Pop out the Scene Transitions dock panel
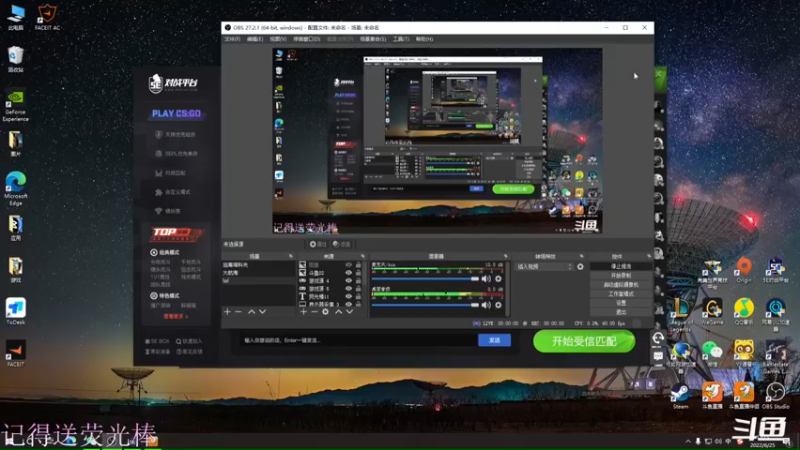Viewport: 800px width, 450px height. point(582,256)
